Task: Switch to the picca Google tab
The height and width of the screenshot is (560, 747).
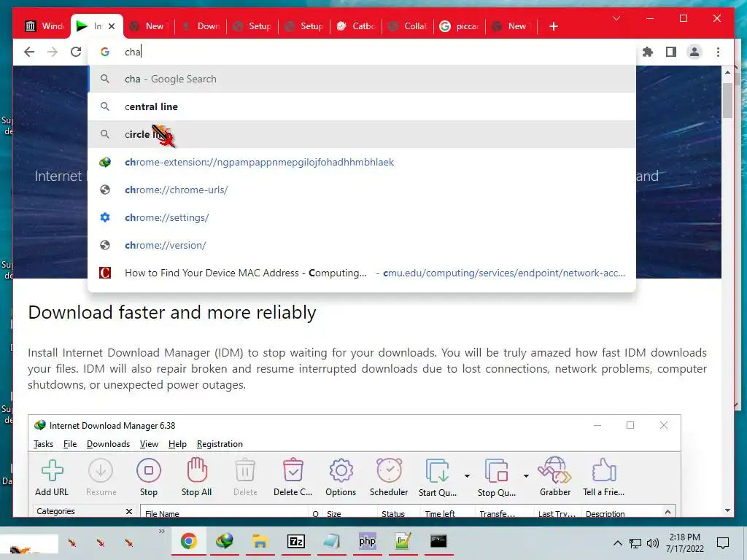Action: pyautogui.click(x=460, y=26)
